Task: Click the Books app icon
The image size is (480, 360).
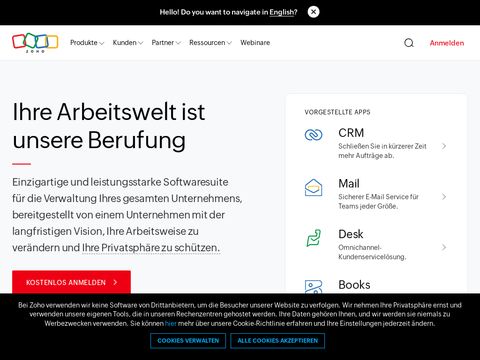Action: pos(313,287)
